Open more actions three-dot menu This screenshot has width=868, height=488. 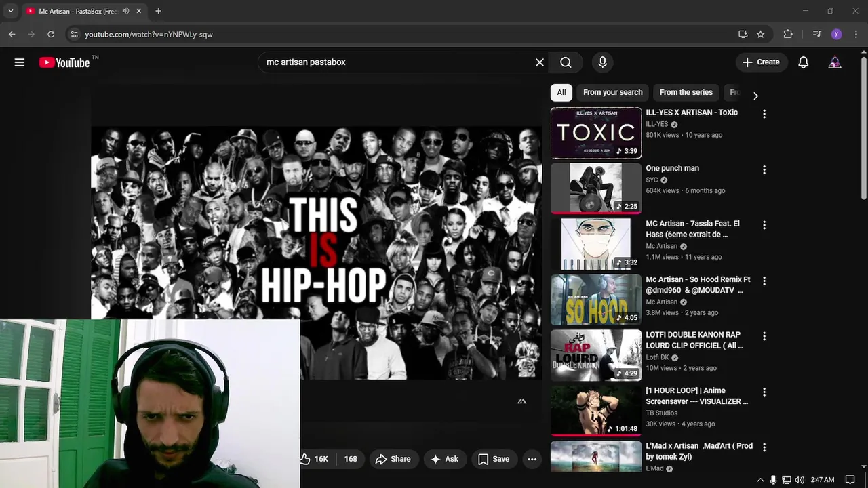click(532, 459)
